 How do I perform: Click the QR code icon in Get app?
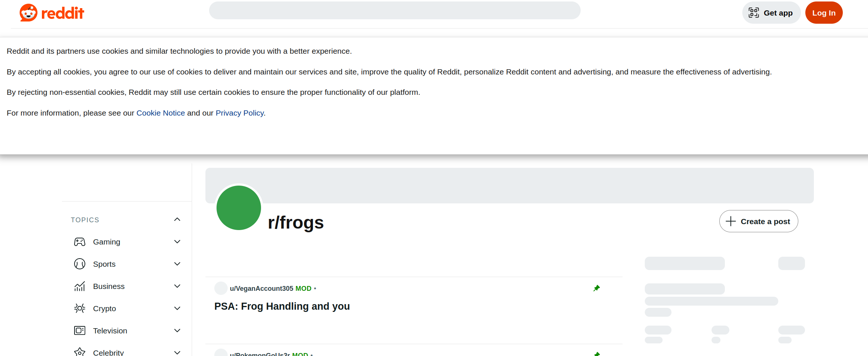(x=754, y=13)
